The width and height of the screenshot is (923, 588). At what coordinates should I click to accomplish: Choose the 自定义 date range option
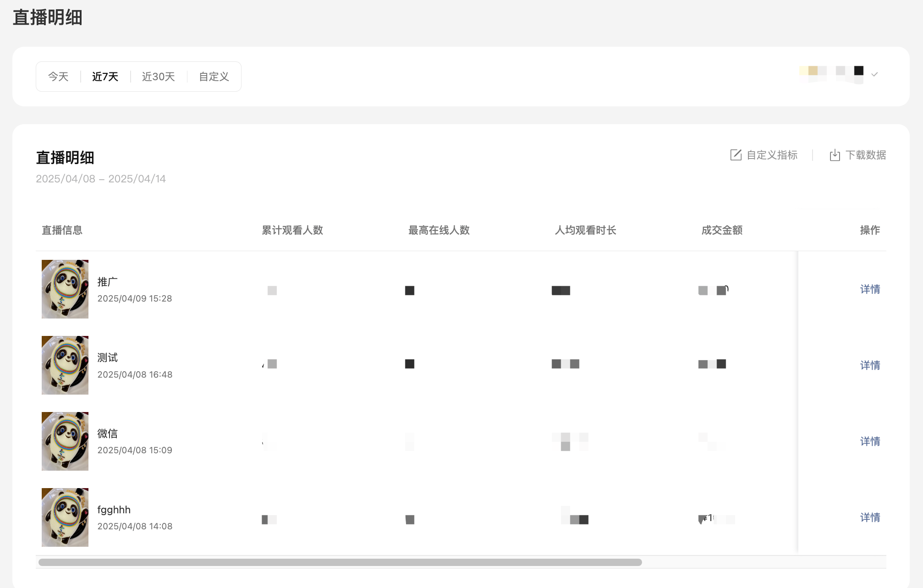point(214,77)
